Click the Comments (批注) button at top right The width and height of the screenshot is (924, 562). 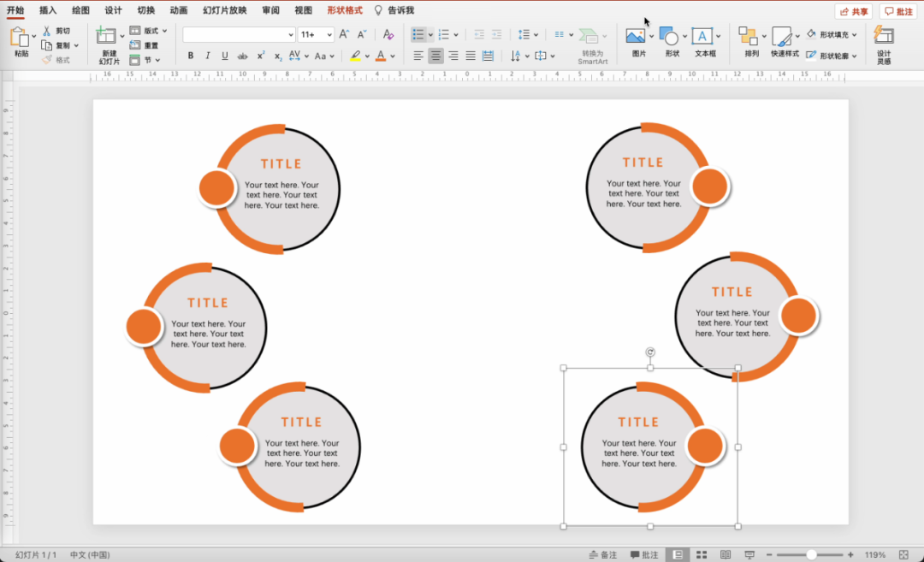click(898, 11)
